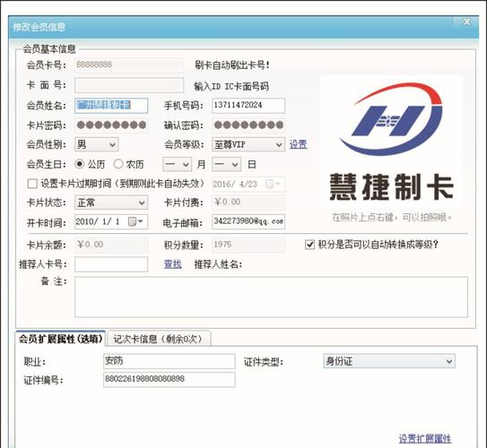Toggle 积分是否可以自动转换成等级 checkbox
487x448 pixels.
click(309, 245)
